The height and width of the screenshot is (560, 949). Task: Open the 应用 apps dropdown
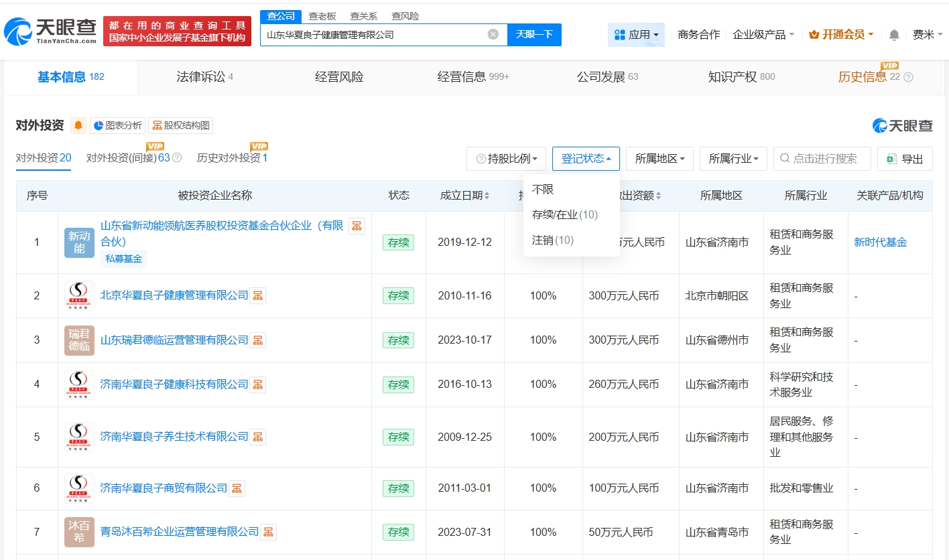point(636,34)
